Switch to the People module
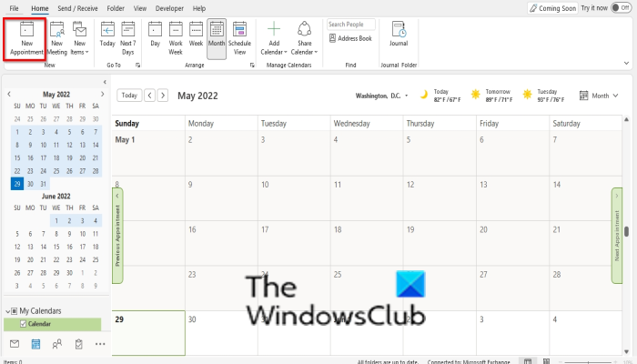637x364 pixels. (x=57, y=344)
